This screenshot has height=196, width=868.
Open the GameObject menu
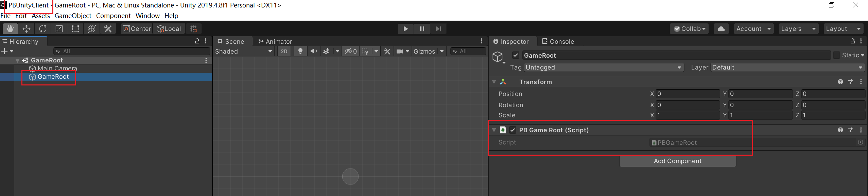pyautogui.click(x=73, y=16)
